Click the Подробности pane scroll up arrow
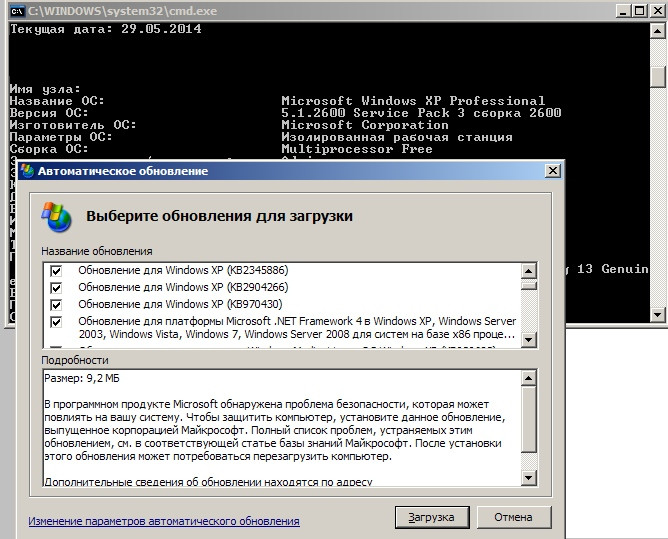Viewport: 668px width, 539px height. coord(528,378)
